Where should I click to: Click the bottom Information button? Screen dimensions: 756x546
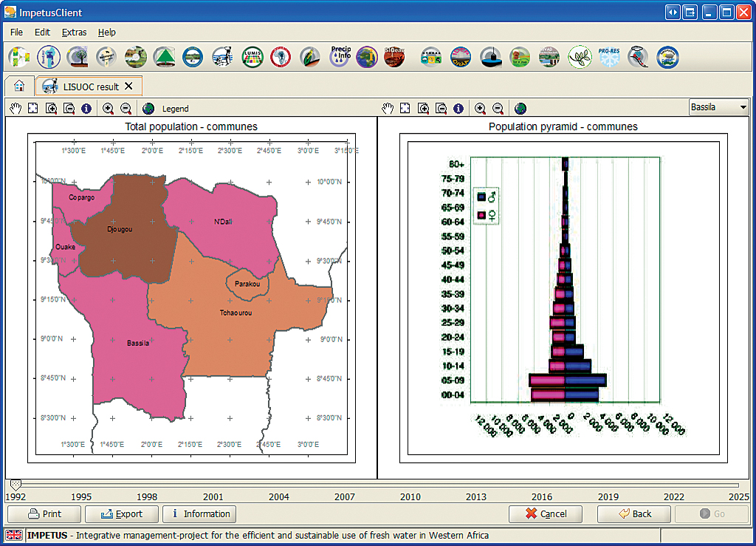[199, 513]
